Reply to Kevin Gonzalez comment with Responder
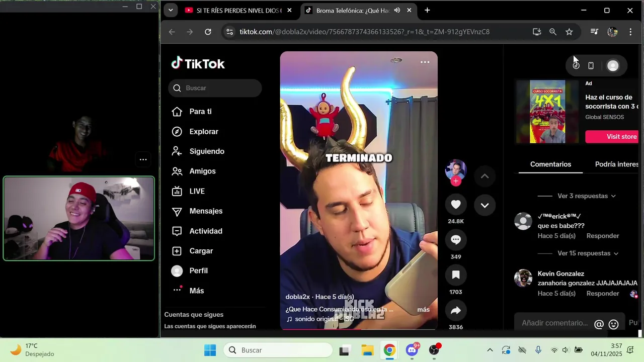 pos(603,294)
